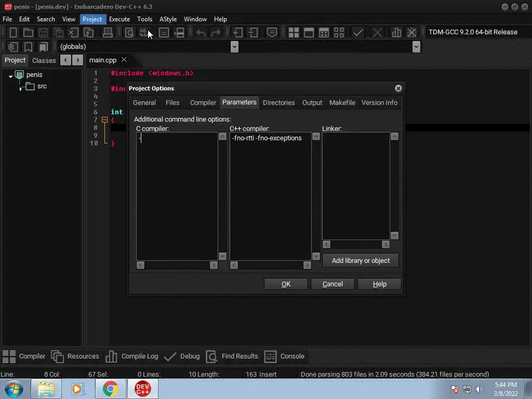Click the Unindent toolbar icon

253,33
